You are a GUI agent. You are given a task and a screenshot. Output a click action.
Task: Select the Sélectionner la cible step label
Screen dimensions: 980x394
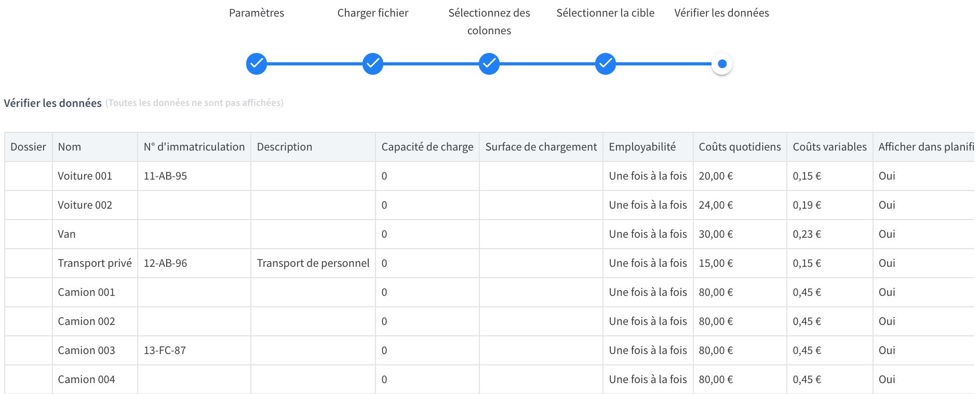606,13
